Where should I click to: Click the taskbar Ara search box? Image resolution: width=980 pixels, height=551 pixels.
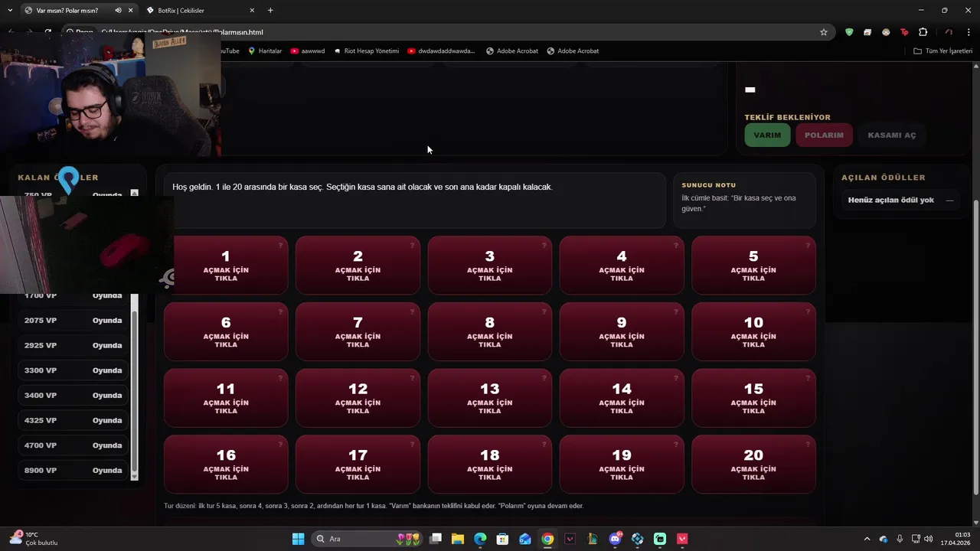click(367, 539)
